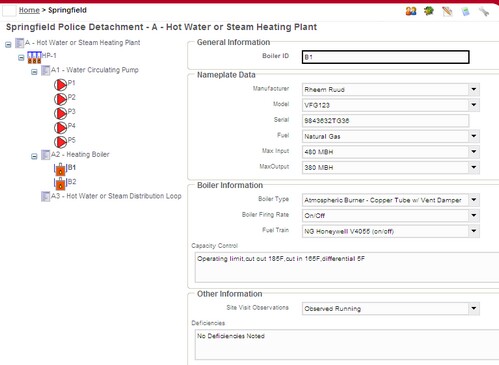Select the B2 boiler label in tree
The width and height of the screenshot is (499, 365).
[x=72, y=182]
